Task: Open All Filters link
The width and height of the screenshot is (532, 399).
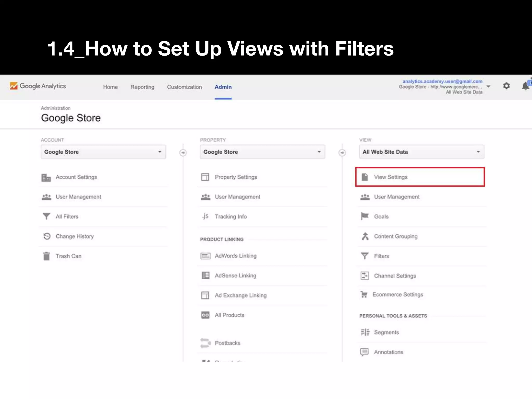Action: [x=67, y=217]
